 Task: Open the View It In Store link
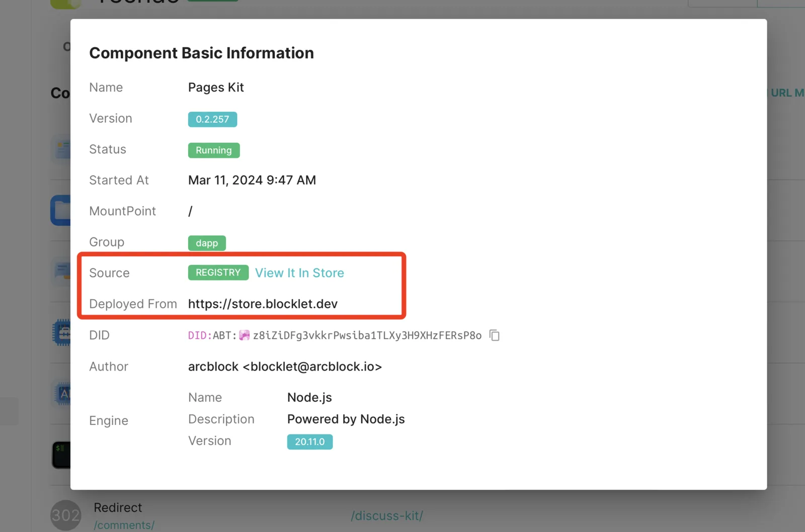[299, 273]
